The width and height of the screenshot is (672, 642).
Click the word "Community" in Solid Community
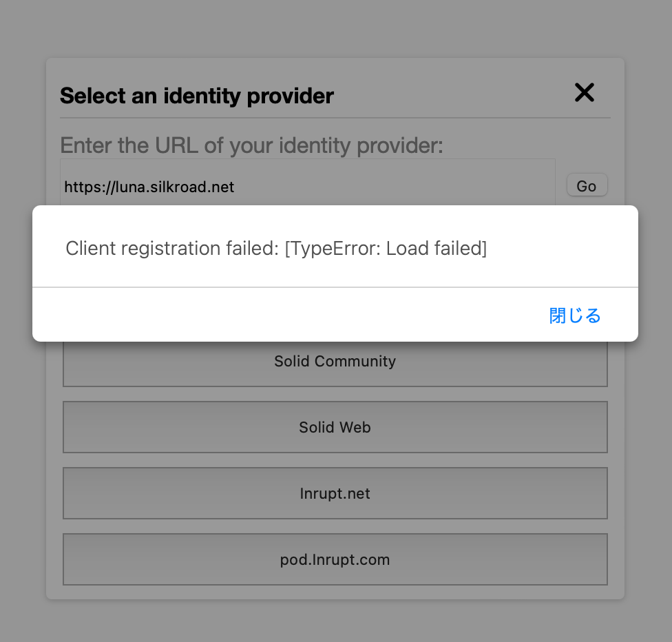[355, 362]
